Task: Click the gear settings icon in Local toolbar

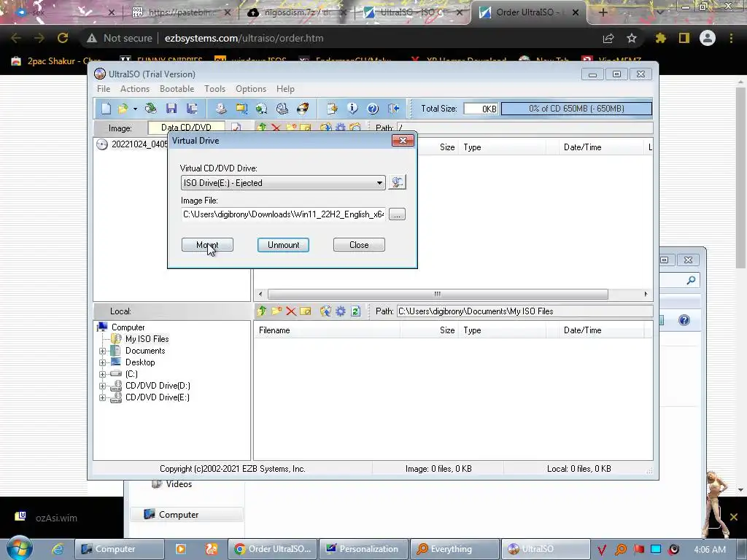Action: tap(340, 311)
